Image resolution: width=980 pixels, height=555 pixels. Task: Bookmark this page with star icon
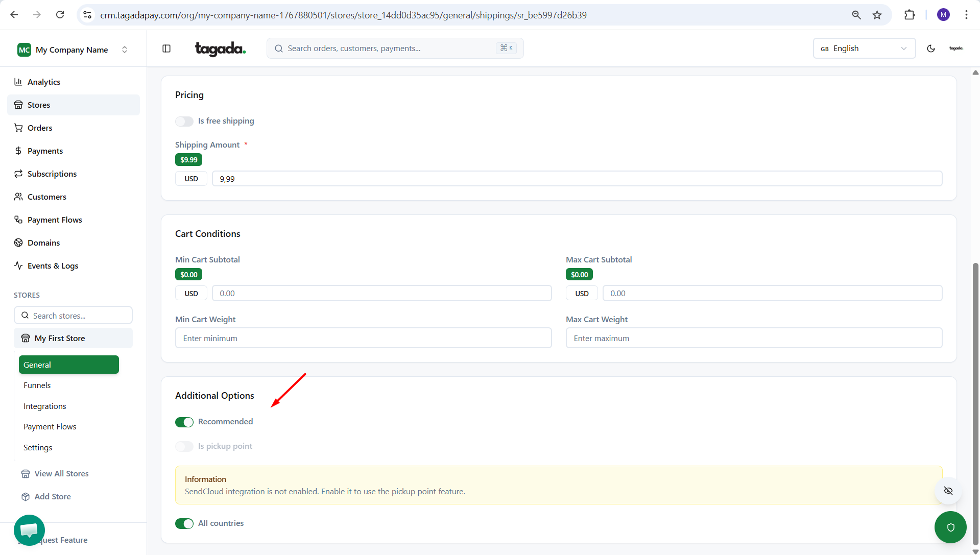click(x=877, y=15)
